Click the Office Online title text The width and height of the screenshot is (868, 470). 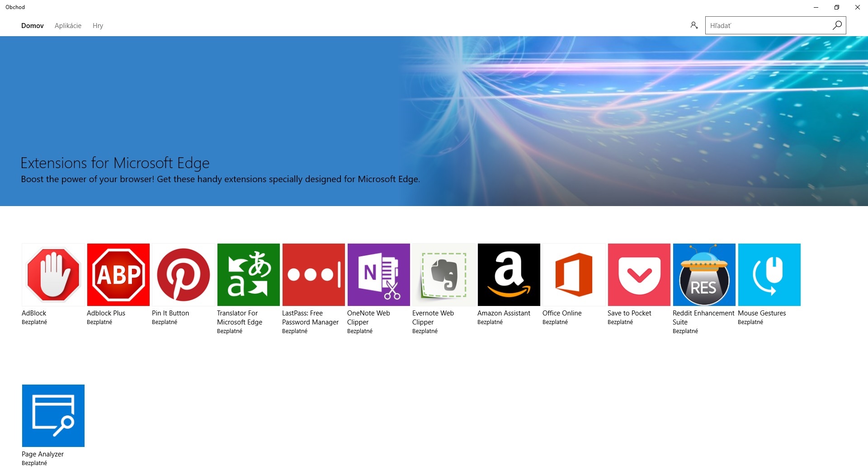click(x=562, y=313)
